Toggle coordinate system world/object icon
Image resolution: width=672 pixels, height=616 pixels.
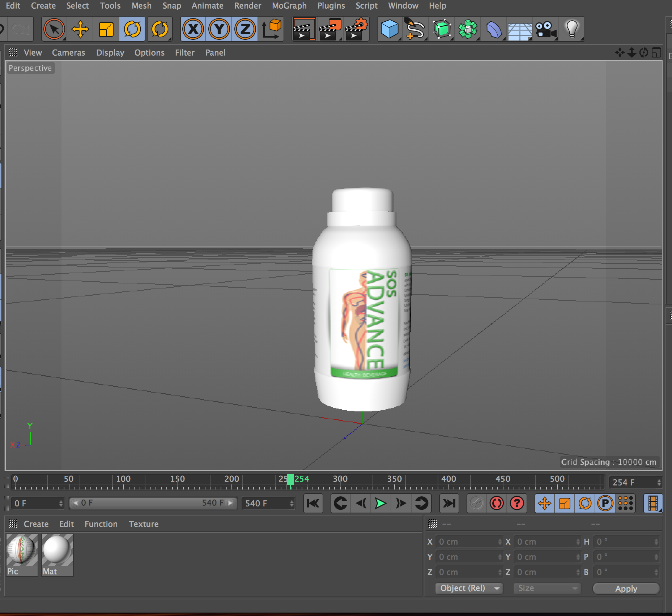(x=271, y=29)
